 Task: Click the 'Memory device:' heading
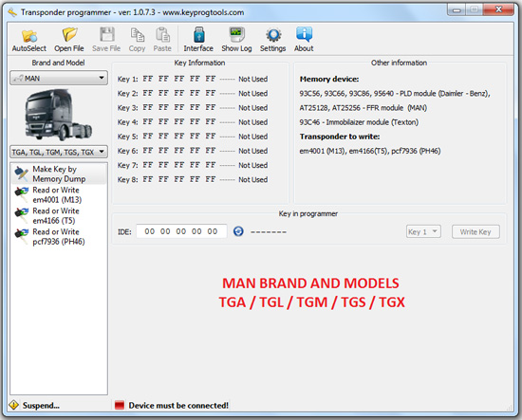pyautogui.click(x=329, y=79)
